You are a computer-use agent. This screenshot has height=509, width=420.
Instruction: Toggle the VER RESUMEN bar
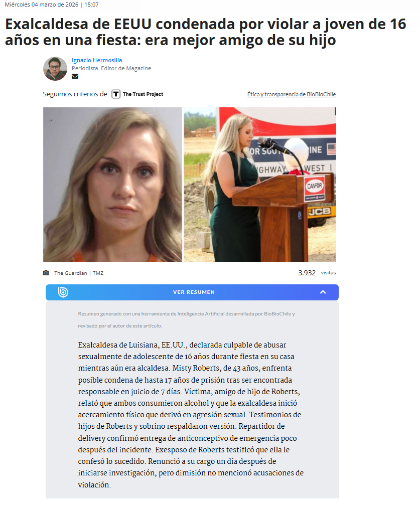point(192,292)
